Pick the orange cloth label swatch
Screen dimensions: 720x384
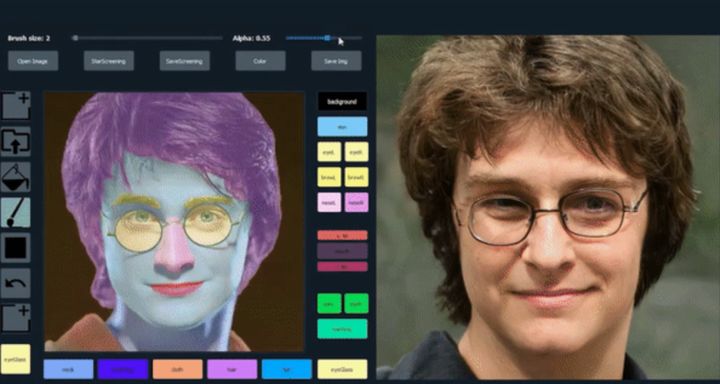(177, 369)
